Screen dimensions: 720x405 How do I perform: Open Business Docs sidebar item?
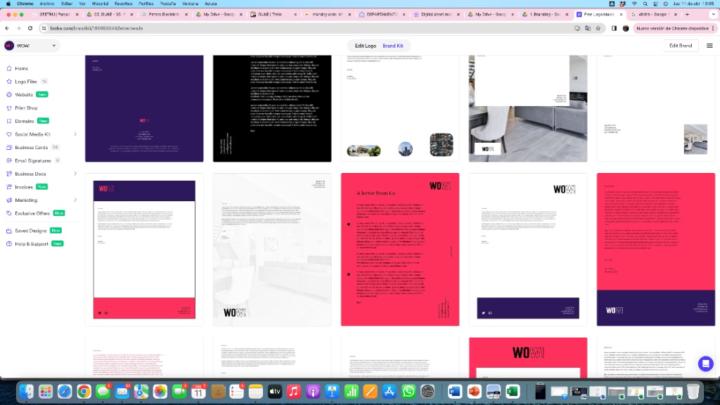click(30, 174)
